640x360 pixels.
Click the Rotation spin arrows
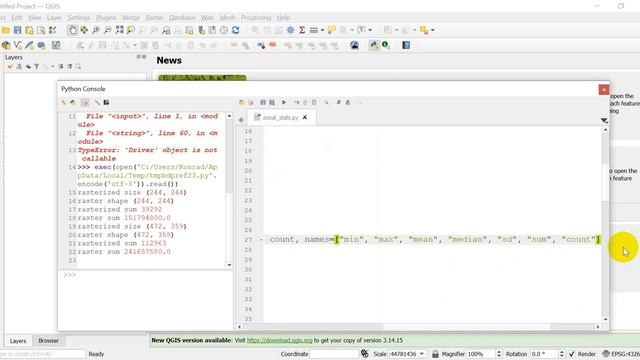(x=562, y=354)
